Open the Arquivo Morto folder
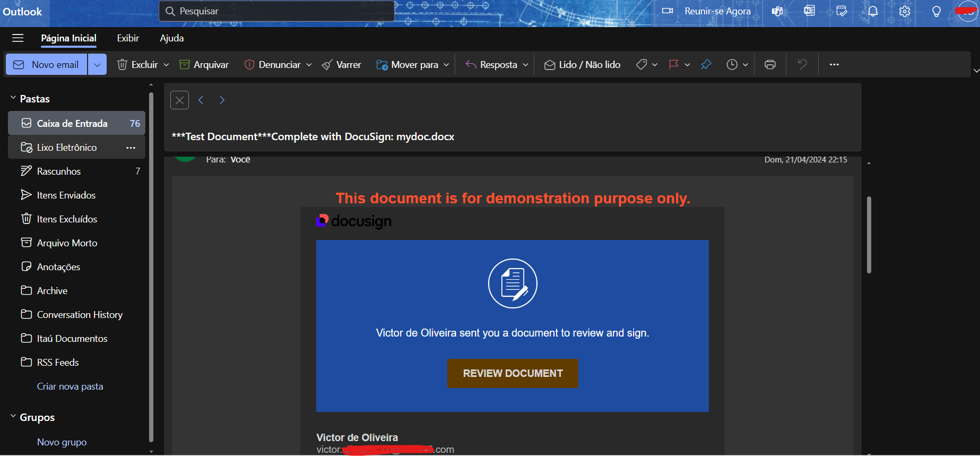 tap(76, 243)
